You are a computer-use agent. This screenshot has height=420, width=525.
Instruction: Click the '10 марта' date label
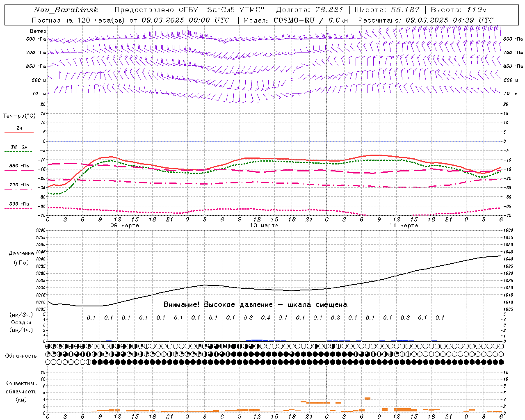point(264,226)
